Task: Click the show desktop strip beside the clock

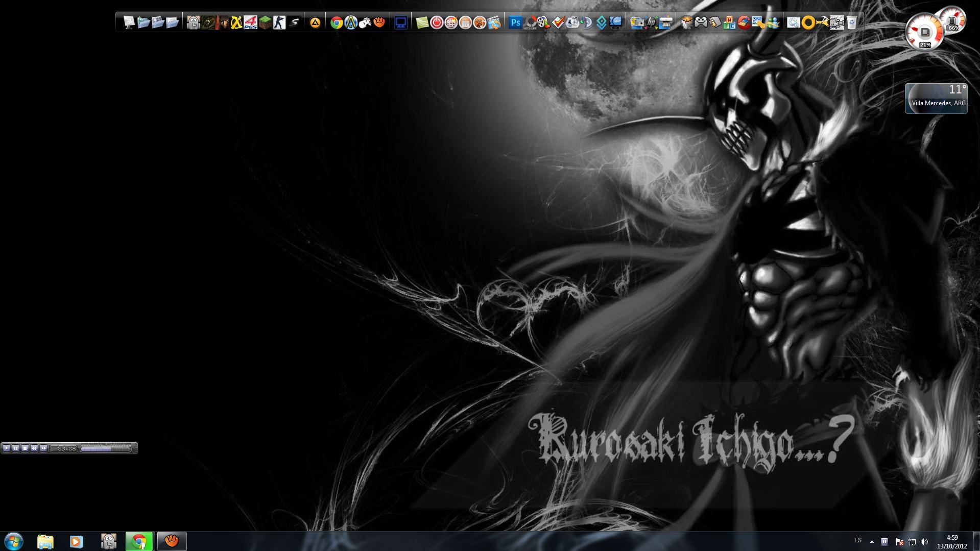Action: [x=976, y=541]
